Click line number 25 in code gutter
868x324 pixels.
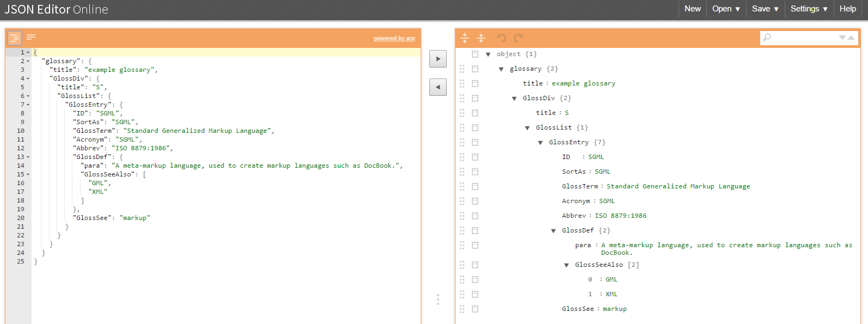tap(21, 261)
